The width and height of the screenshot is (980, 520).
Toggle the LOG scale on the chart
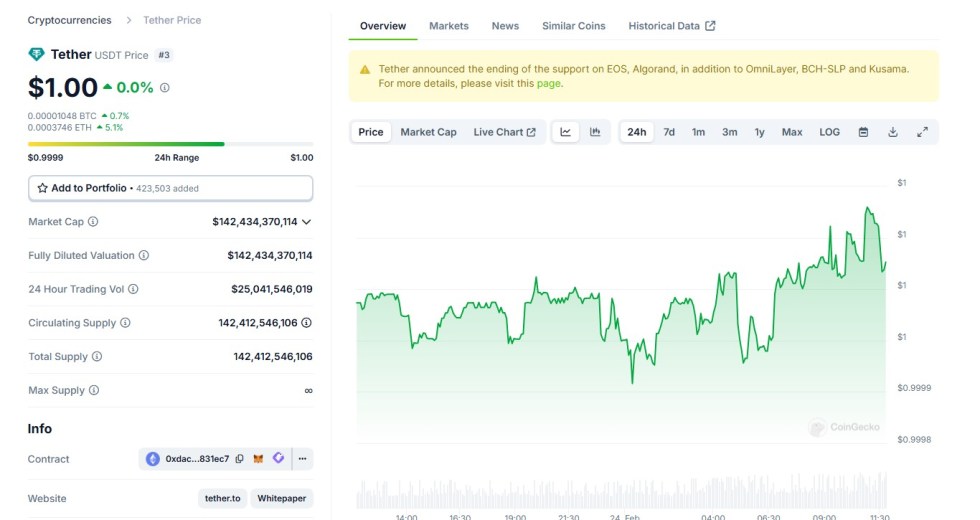(829, 132)
